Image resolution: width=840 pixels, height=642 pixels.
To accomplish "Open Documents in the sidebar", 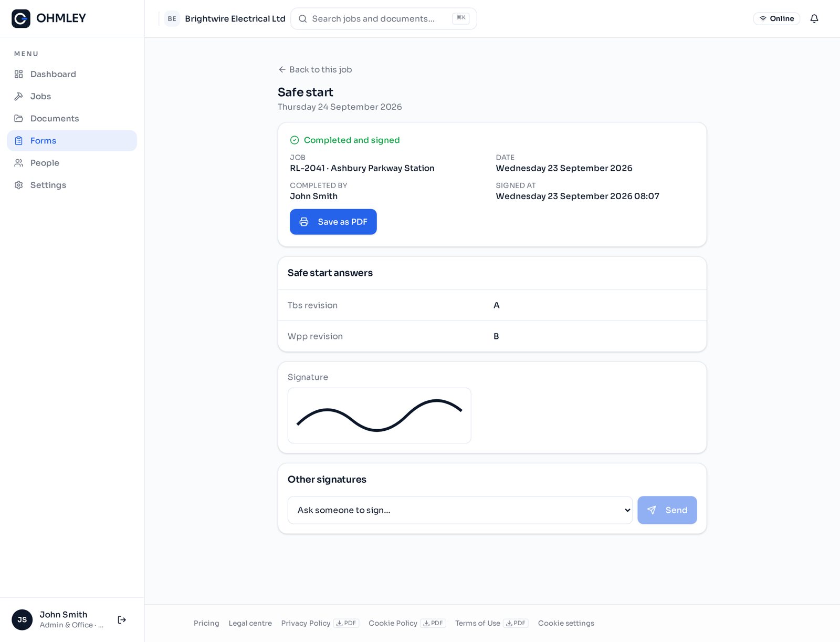I will 72,118.
